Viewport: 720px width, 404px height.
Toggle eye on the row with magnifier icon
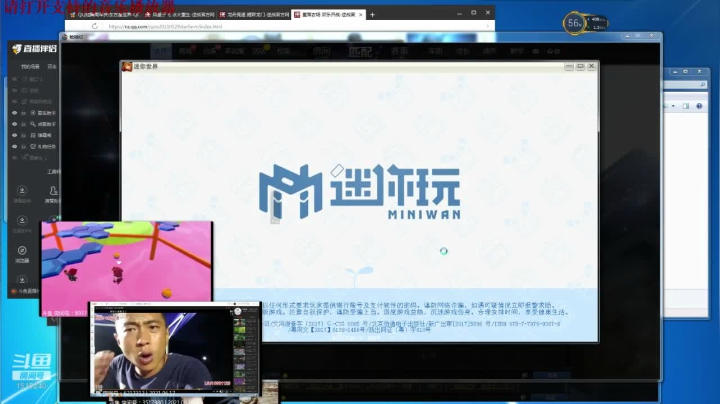tap(15, 124)
